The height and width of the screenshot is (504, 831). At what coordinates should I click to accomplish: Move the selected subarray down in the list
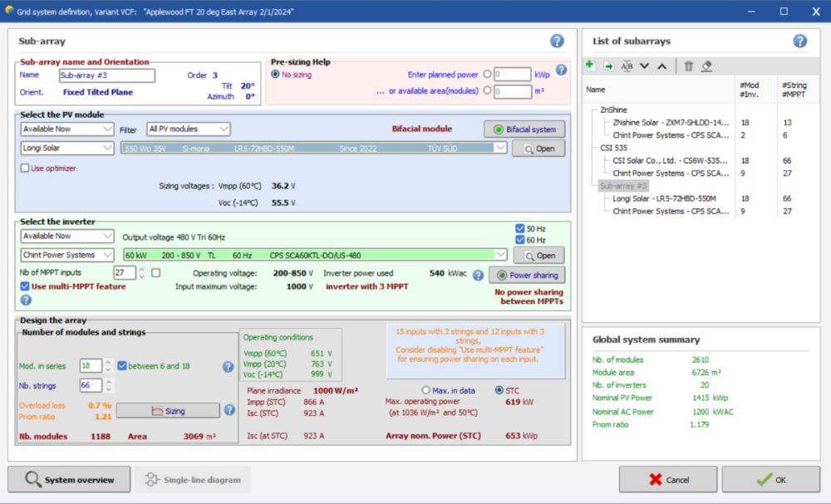645,66
